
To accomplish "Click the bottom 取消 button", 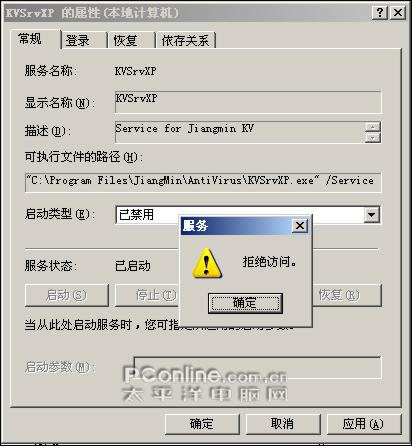I will click(x=283, y=424).
